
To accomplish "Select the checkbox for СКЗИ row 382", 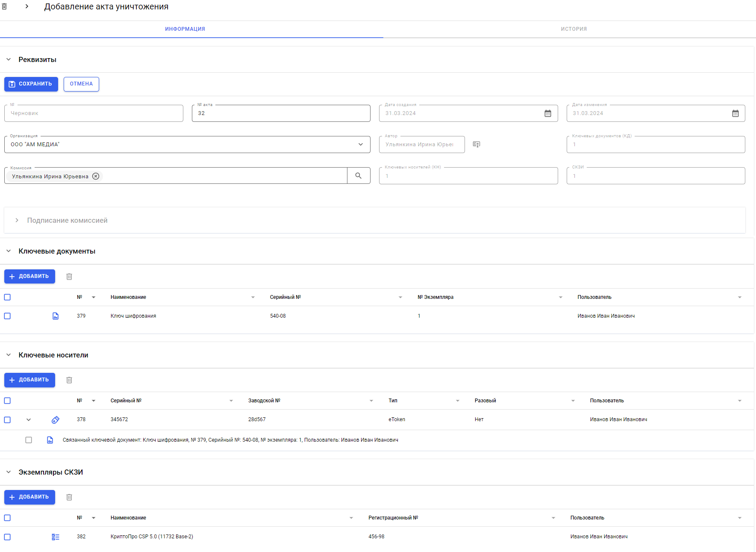I will tap(7, 537).
